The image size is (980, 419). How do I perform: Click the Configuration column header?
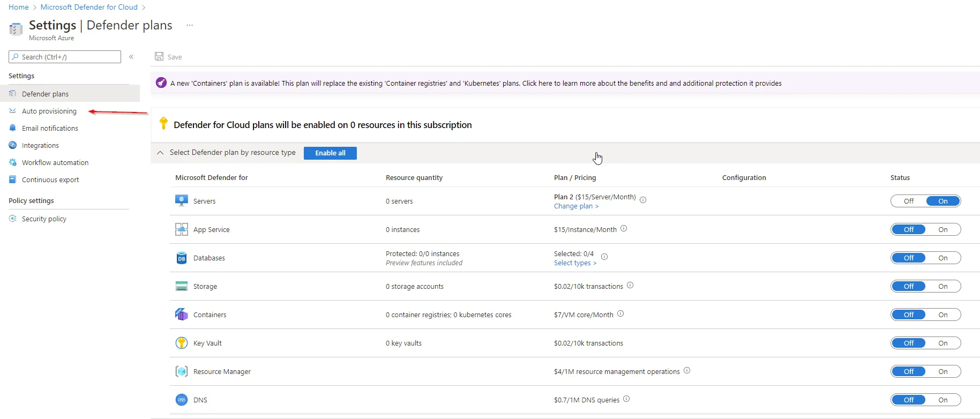point(744,178)
